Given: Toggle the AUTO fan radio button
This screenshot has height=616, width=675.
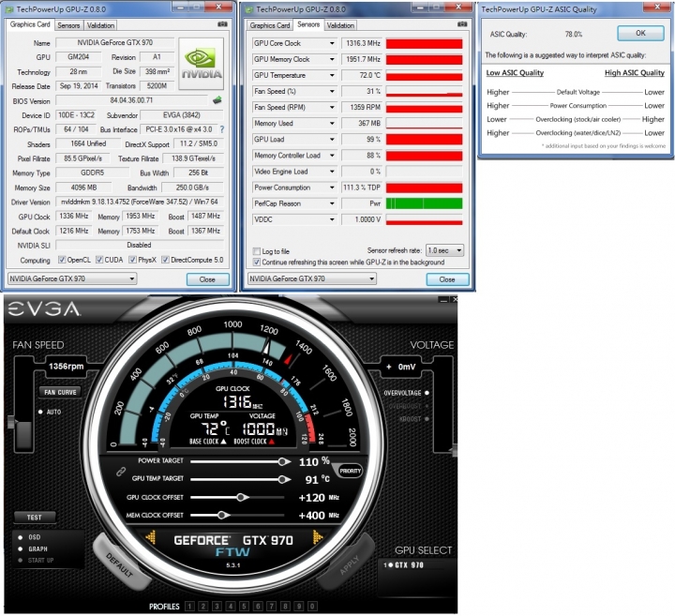Looking at the screenshot, I should click(40, 412).
